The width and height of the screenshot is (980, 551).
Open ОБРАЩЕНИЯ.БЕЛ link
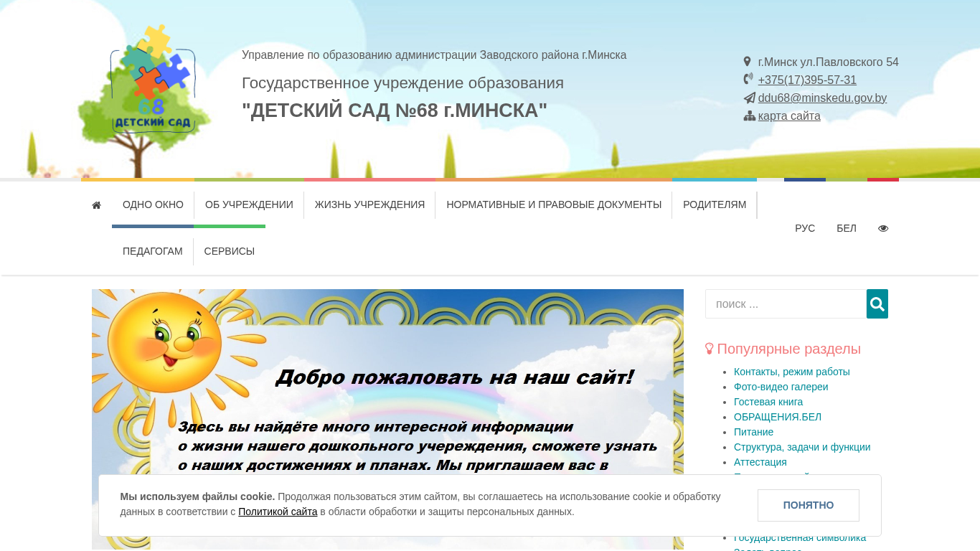(x=778, y=417)
